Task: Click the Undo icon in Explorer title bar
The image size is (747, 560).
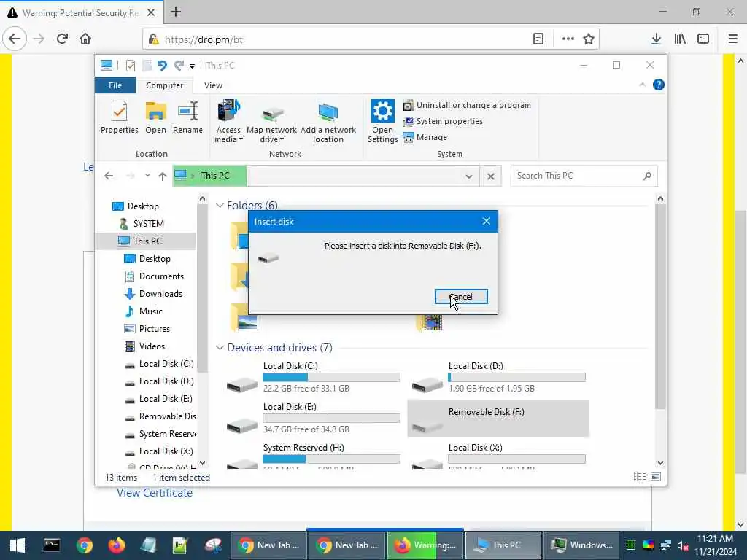Action: (x=162, y=65)
